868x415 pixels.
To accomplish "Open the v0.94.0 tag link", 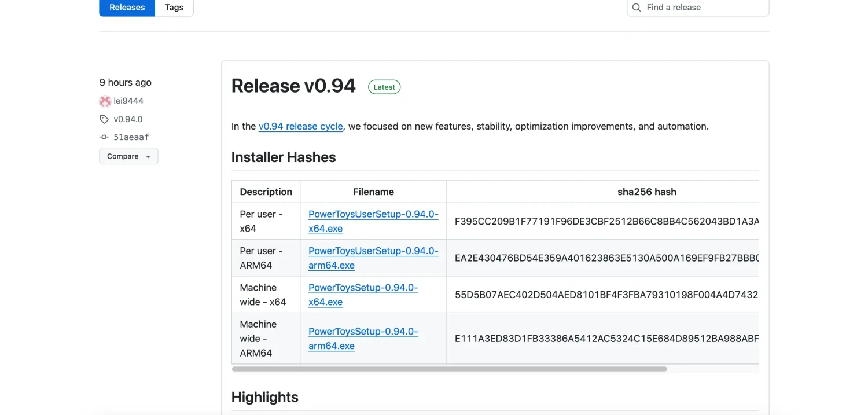I will (x=128, y=119).
